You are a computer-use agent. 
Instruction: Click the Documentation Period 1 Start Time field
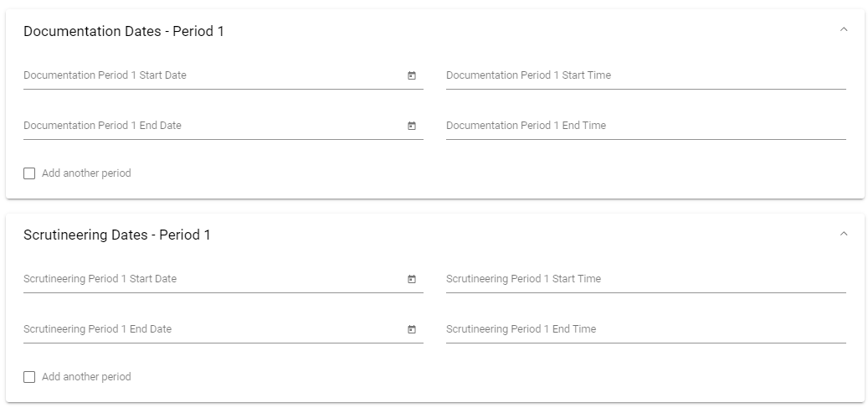pyautogui.click(x=646, y=76)
